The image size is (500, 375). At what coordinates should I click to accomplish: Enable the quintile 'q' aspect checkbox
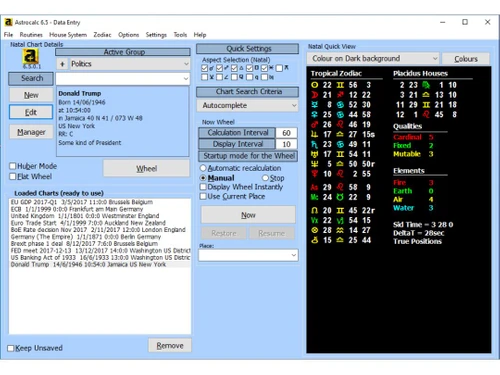249,77
